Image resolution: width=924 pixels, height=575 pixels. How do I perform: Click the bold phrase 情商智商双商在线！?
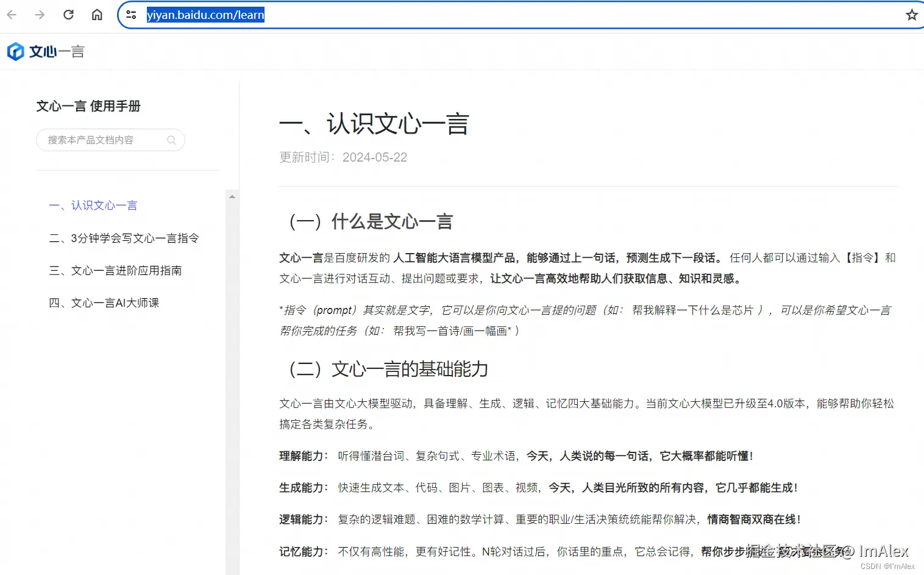(754, 520)
